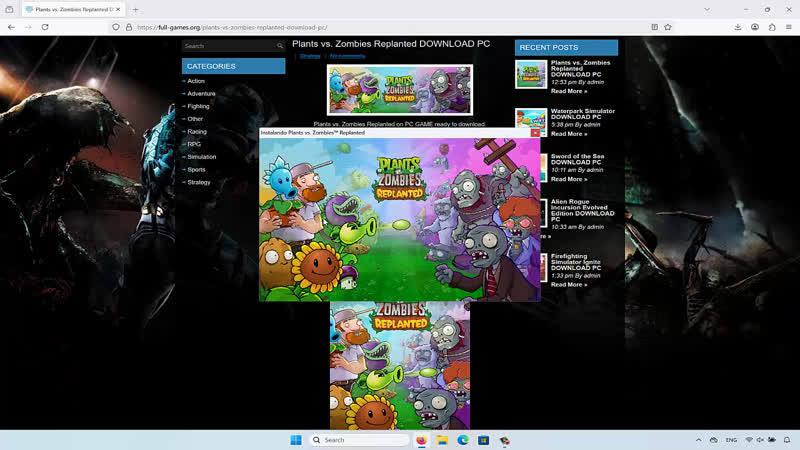Open the Sports category

pyautogui.click(x=196, y=169)
